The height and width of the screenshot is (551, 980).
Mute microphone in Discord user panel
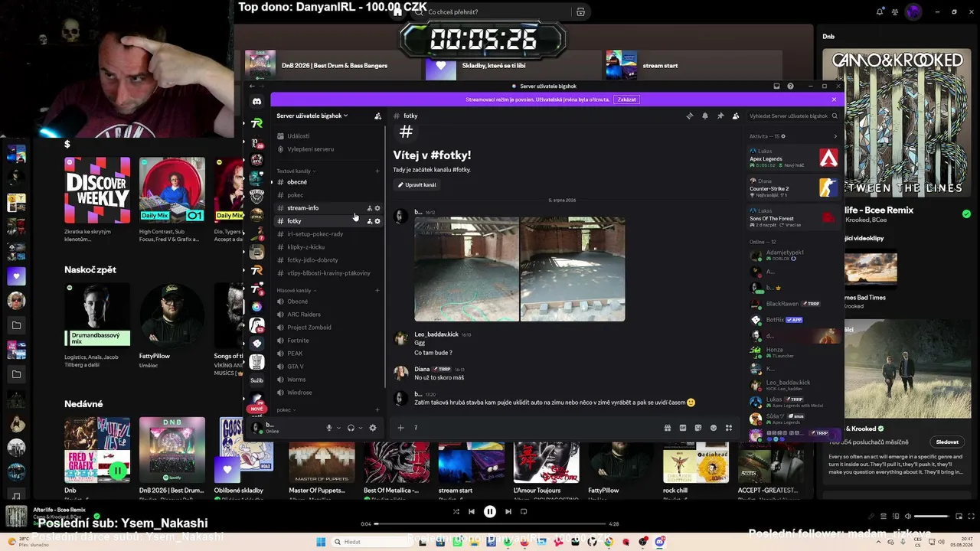point(329,428)
